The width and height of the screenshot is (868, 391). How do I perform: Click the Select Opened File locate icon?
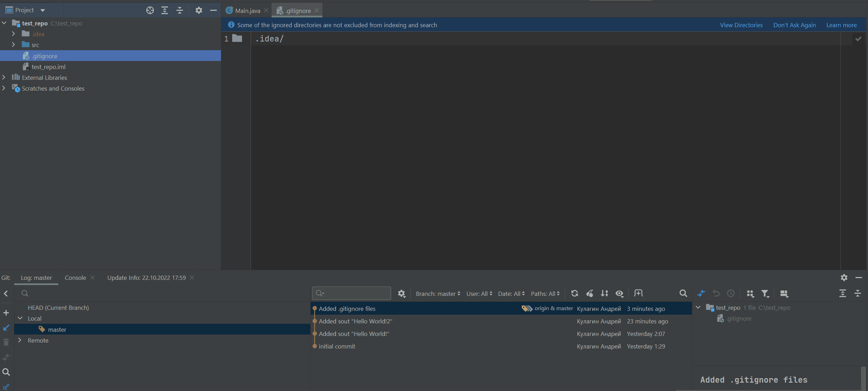tap(150, 10)
